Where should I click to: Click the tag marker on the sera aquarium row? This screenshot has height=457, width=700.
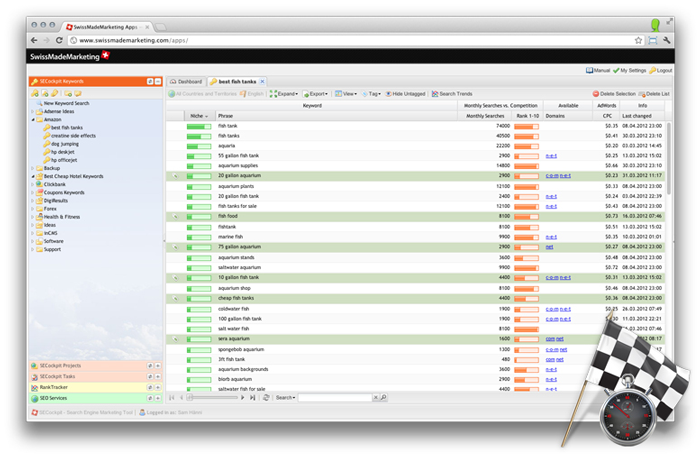[x=175, y=339]
